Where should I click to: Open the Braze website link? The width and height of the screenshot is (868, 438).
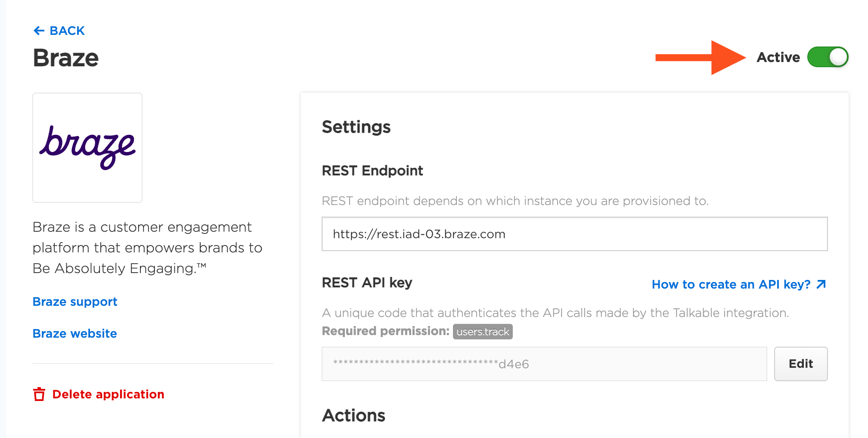pos(75,333)
